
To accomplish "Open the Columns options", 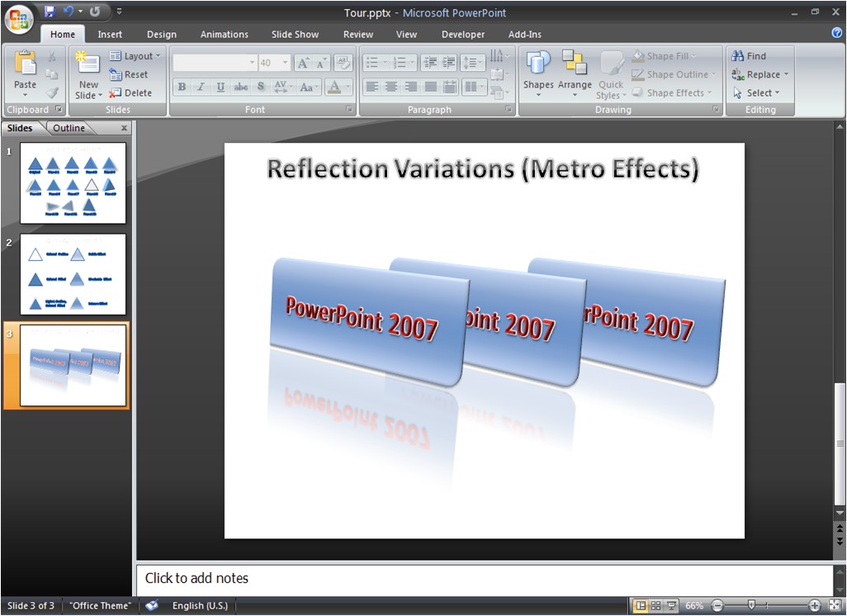I will (475, 87).
